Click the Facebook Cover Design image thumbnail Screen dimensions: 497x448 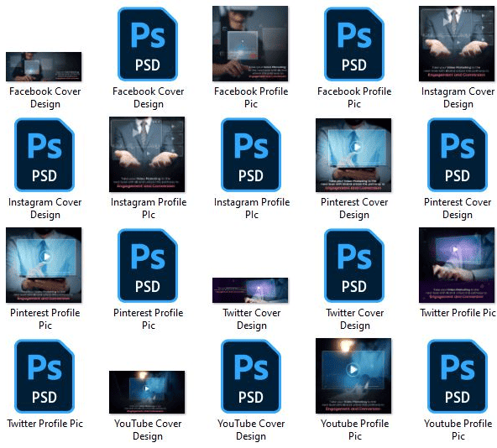coord(44,66)
